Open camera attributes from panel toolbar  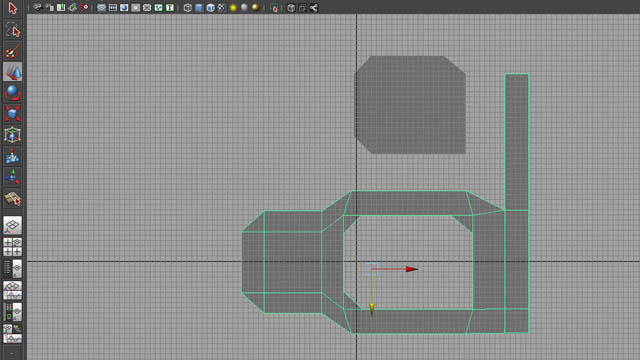coord(49,7)
